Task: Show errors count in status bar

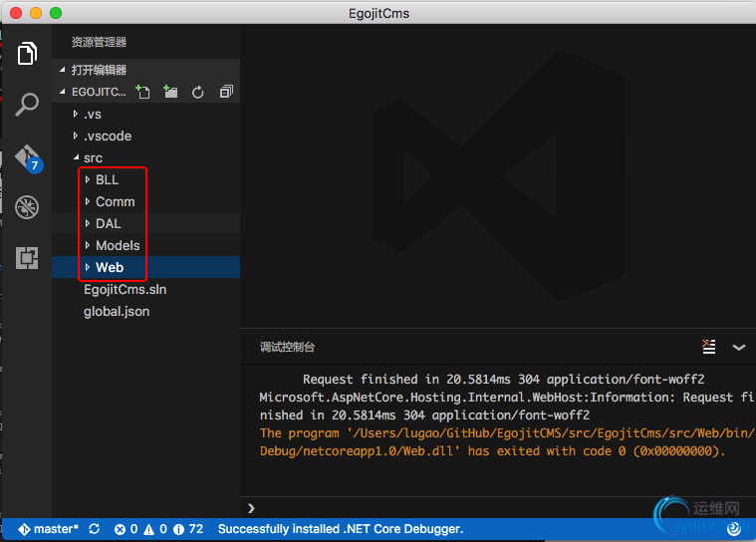Action: [126, 529]
